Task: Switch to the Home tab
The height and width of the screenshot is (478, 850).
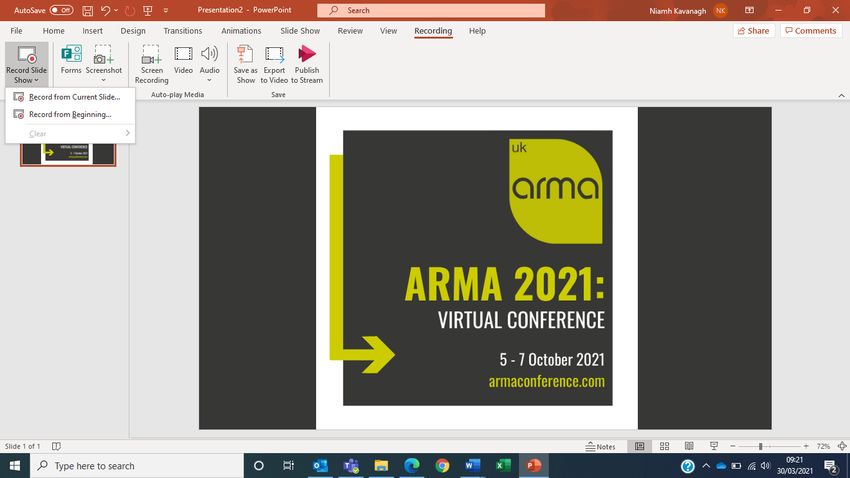Action: [x=54, y=31]
